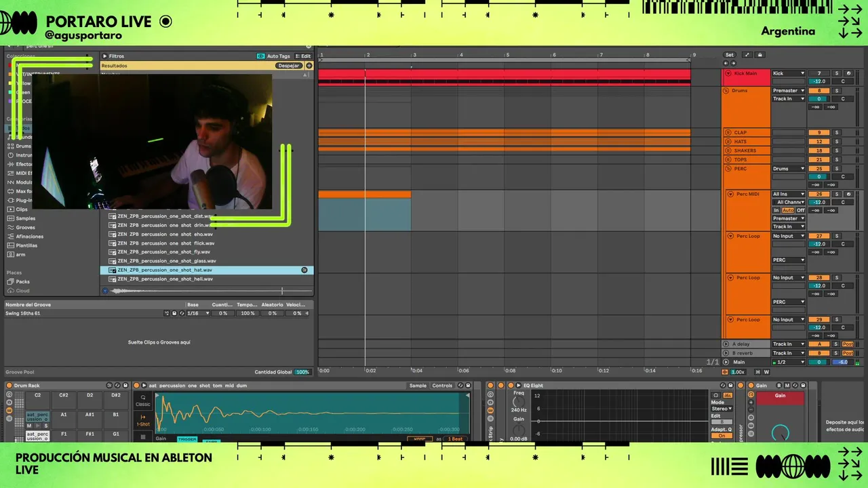Open groove Base 1/16 dropdown
This screenshot has height=488, width=868.
pos(197,313)
